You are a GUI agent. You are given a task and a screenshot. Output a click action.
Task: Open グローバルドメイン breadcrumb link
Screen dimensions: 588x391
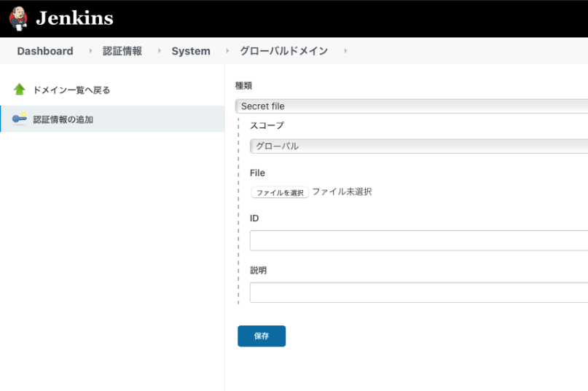284,51
